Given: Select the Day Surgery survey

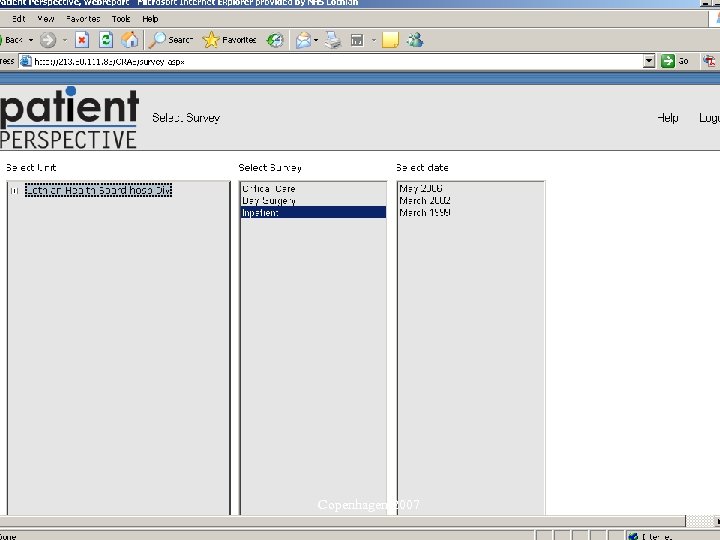Looking at the screenshot, I should point(269,201).
